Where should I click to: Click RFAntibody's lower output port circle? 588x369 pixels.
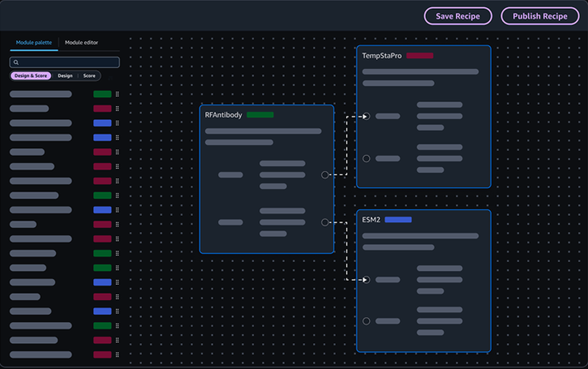[325, 222]
